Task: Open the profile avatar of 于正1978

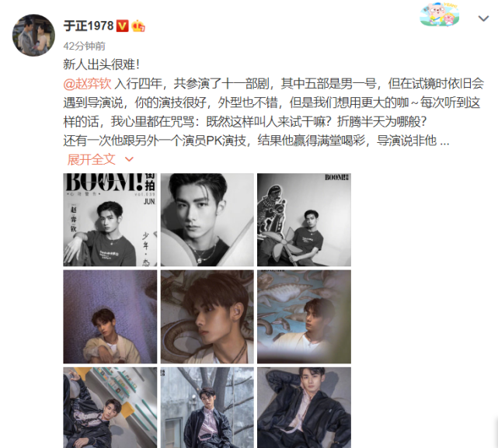Action: tap(33, 35)
